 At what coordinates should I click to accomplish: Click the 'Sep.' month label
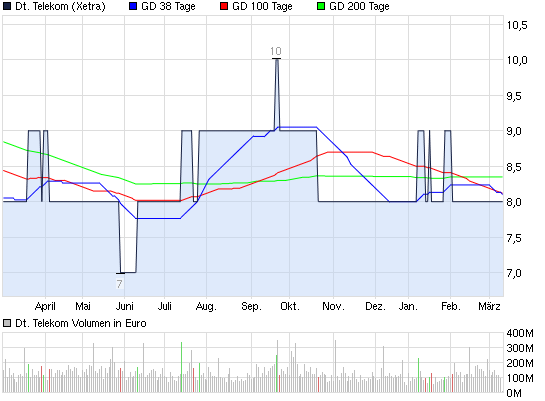251,306
